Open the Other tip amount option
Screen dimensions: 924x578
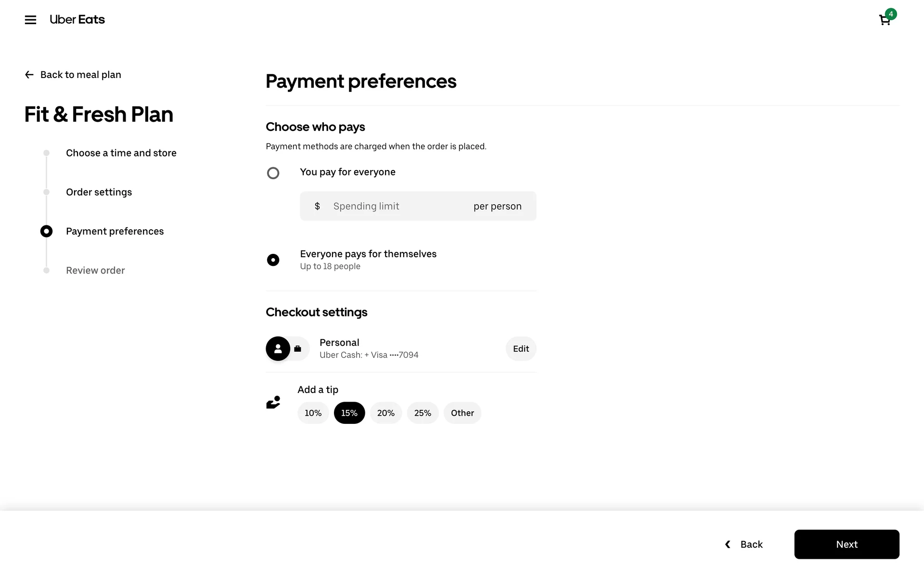click(462, 413)
